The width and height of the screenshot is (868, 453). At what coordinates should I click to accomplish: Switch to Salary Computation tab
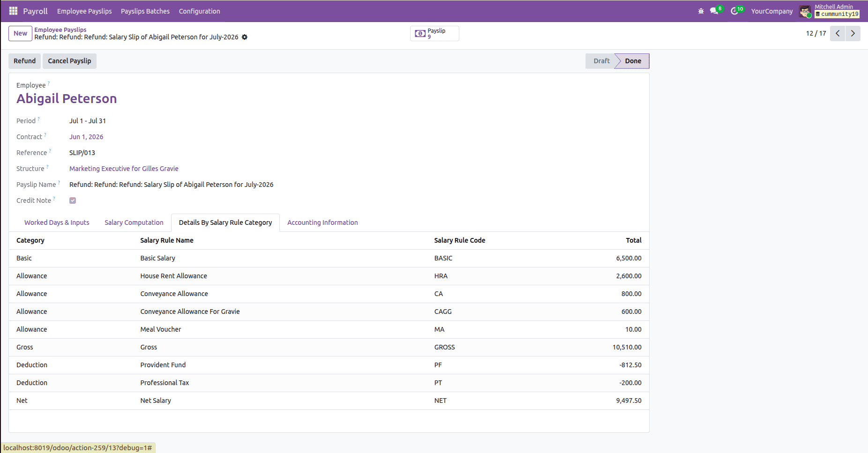click(x=134, y=223)
